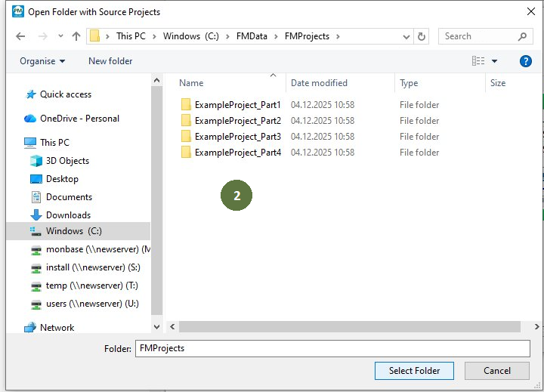Screen dimensions: 544x392
Task: Expand address bar previous locations dropdown
Action: tap(407, 36)
